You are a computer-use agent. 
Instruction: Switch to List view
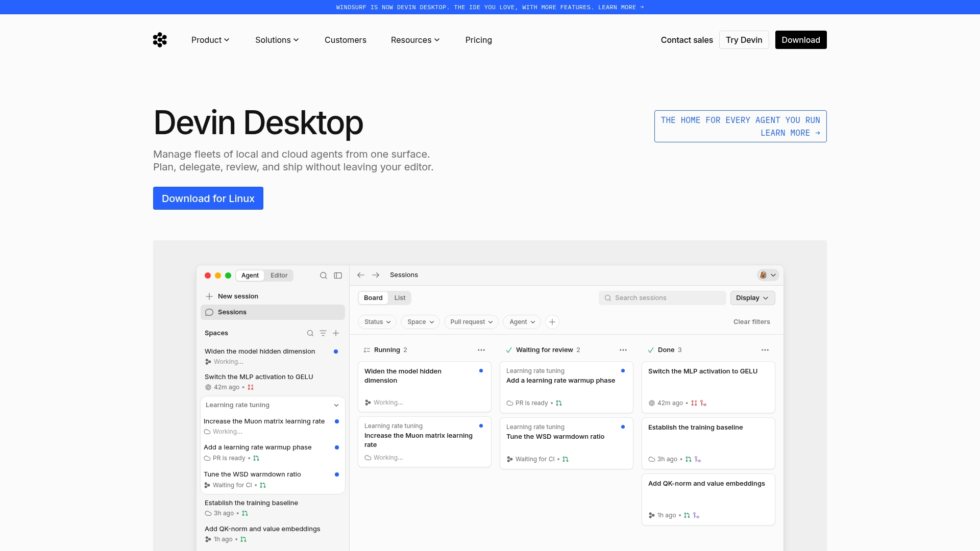click(400, 298)
